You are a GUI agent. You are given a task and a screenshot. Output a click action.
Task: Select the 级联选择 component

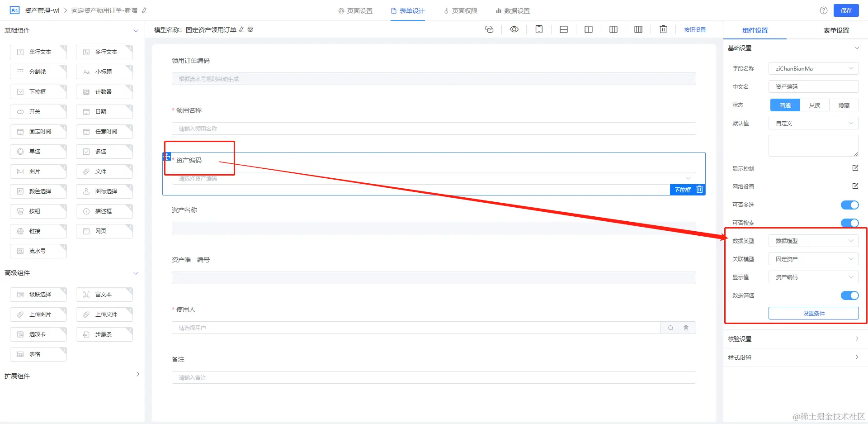[38, 295]
